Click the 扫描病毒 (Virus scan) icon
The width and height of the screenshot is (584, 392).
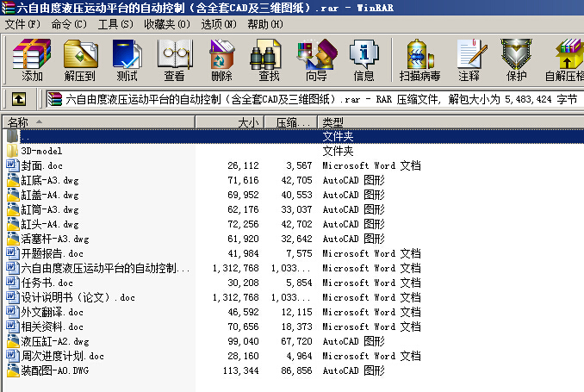point(420,54)
